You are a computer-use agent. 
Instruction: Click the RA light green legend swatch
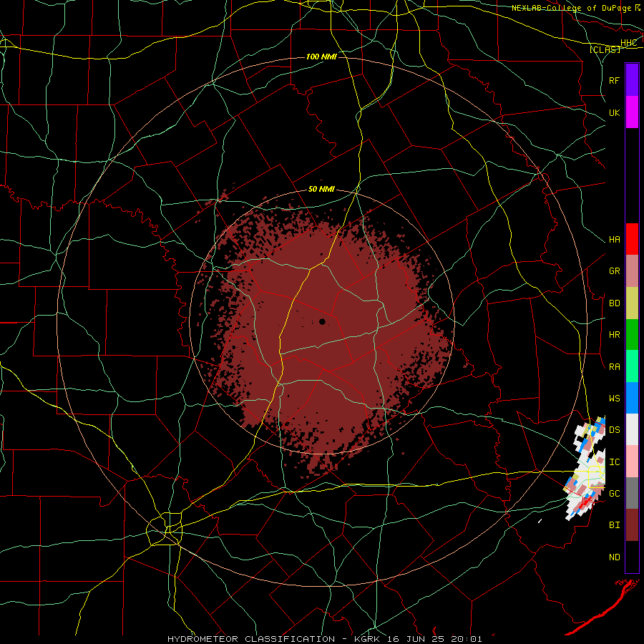click(632, 366)
